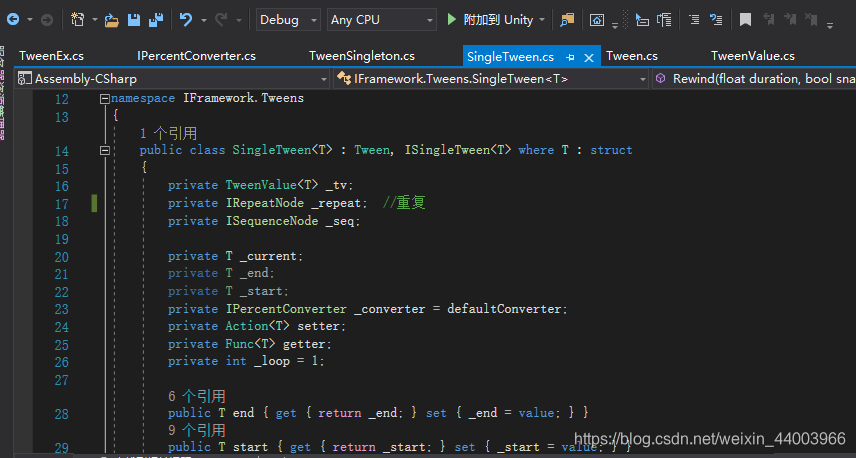This screenshot has height=458, width=856.
Task: Click the toolbar icon left of Decrease Indent
Action: tap(664, 20)
